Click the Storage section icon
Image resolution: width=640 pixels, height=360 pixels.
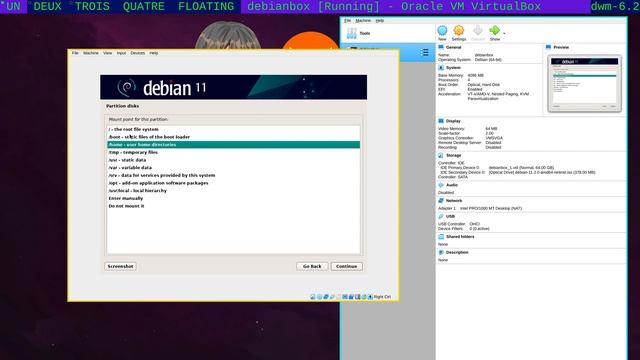click(x=441, y=156)
